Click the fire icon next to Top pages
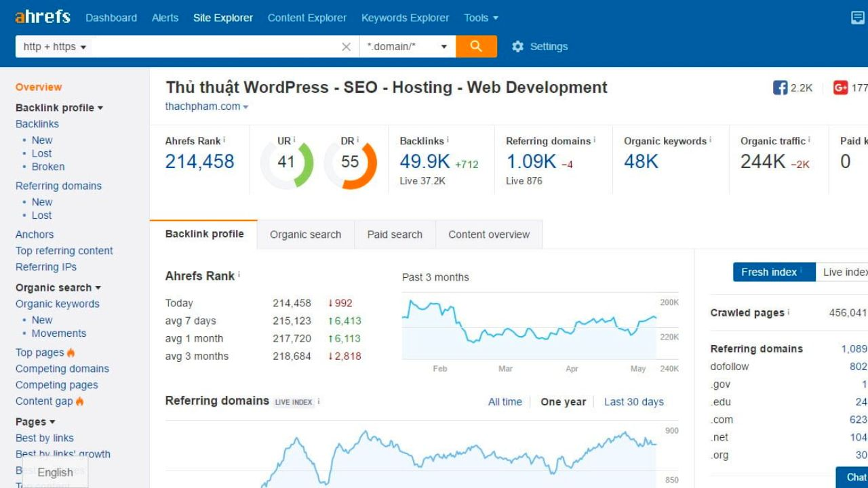The height and width of the screenshot is (488, 868). pos(71,352)
